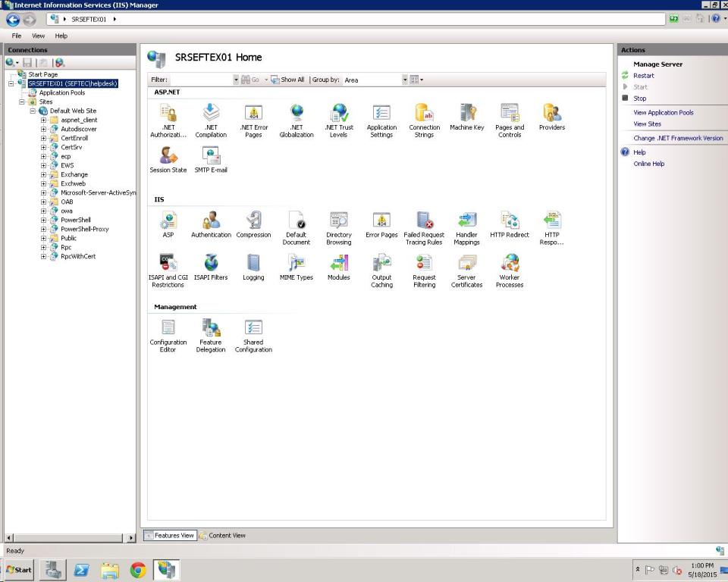Open Failed Request Tracing Rules

pos(425,228)
